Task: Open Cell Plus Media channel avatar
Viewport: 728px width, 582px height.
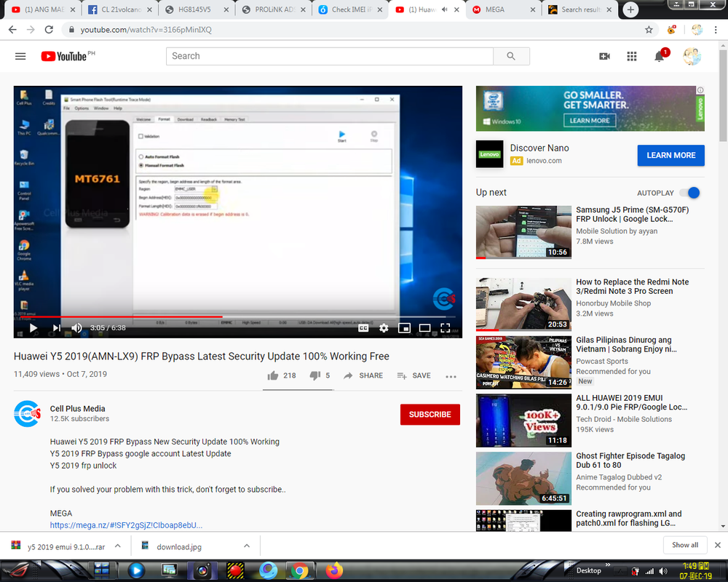Action: click(28, 413)
